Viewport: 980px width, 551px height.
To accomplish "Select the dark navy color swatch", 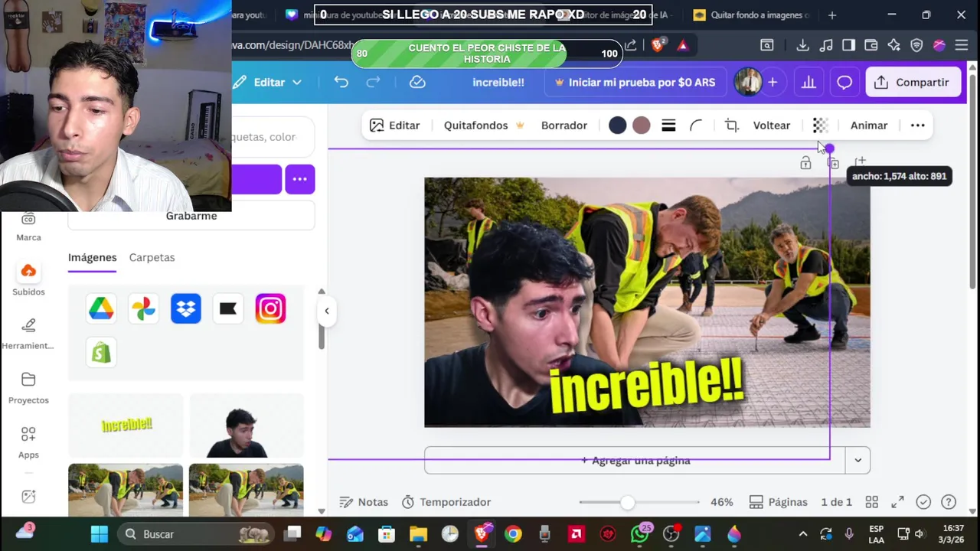I will (617, 126).
